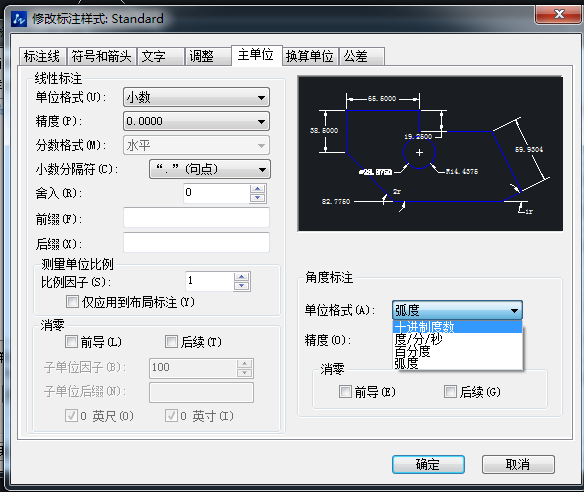This screenshot has height=492, width=584.
Task: Open the linear 单位格式 dropdown showing 小数
Action: tap(196, 98)
